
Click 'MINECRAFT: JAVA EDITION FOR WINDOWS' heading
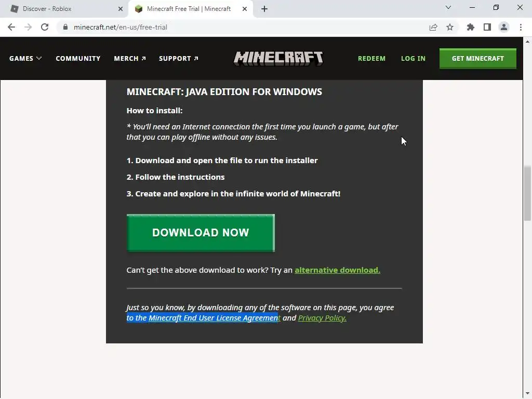coord(224,91)
